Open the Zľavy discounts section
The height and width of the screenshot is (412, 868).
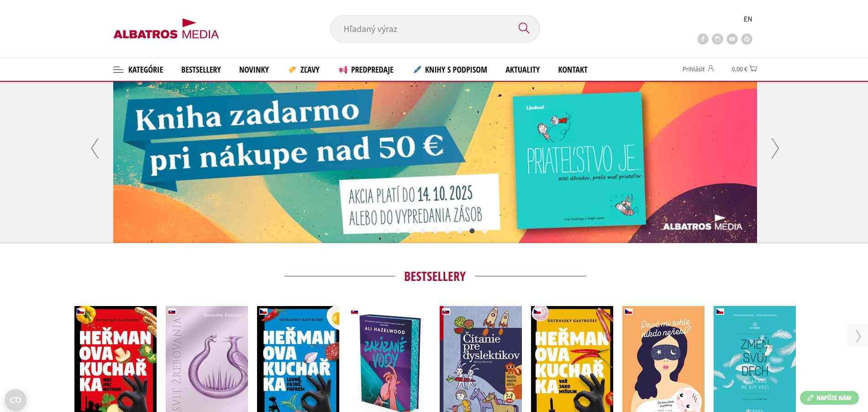click(x=304, y=70)
